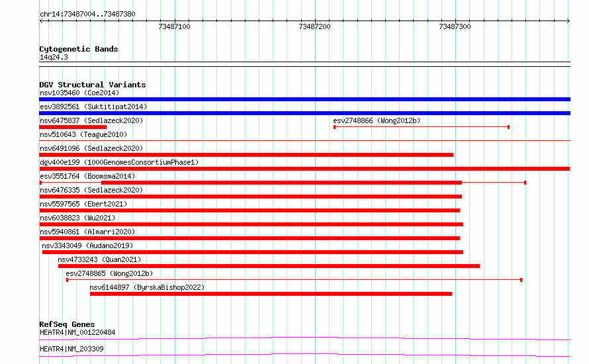This screenshot has width=589, height=364.
Task: Click the Cytogenetic Bands track title
Action: (x=79, y=49)
